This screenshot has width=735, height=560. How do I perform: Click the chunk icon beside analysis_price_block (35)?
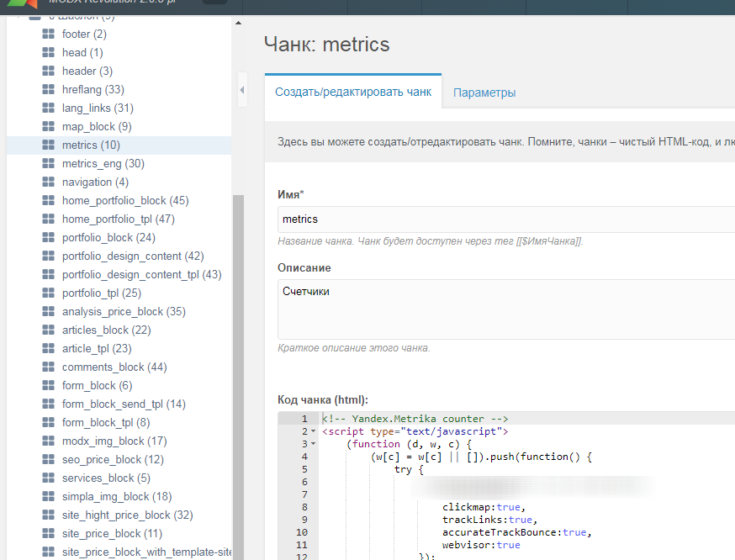click(x=48, y=312)
